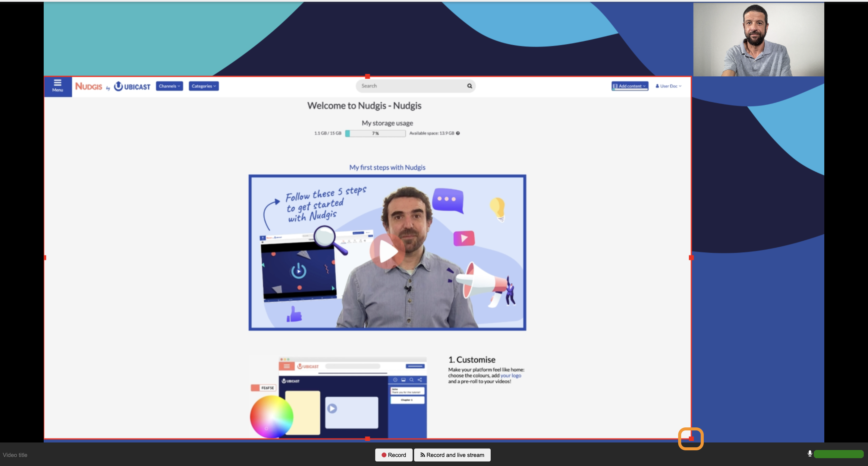Select the webcam presenter video
Viewport: 868px width, 466px height.
point(759,40)
